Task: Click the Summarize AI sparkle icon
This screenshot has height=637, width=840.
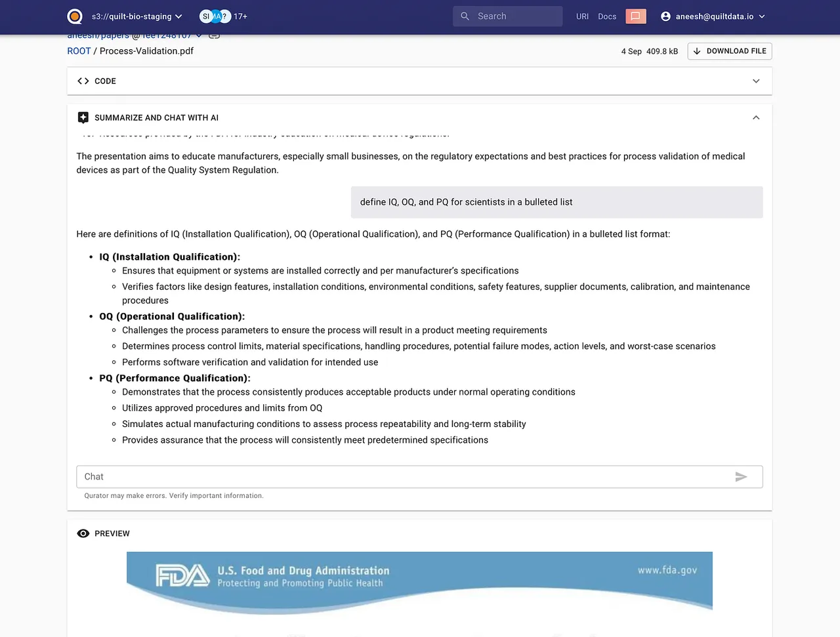Action: (83, 117)
